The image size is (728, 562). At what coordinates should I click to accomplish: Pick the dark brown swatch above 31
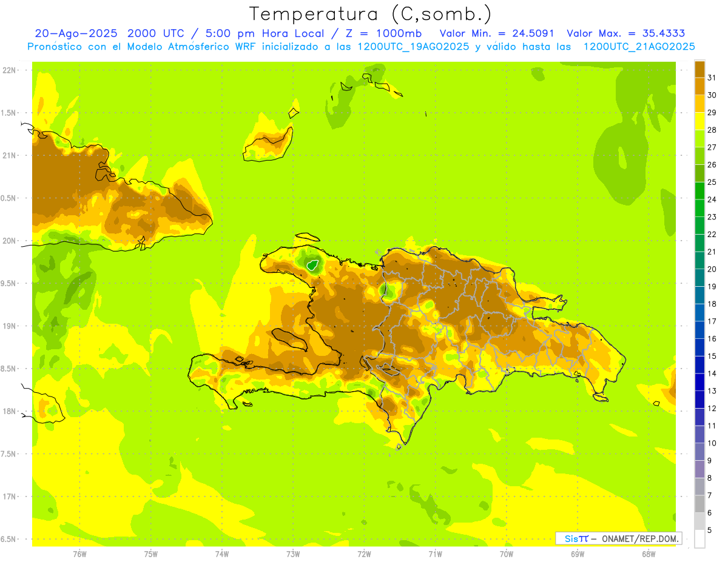(699, 69)
